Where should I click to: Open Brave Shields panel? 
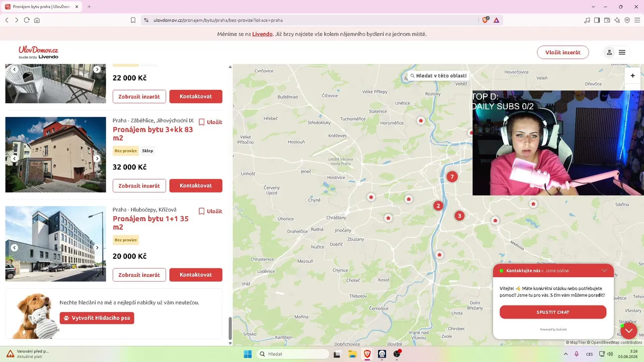coord(485,20)
